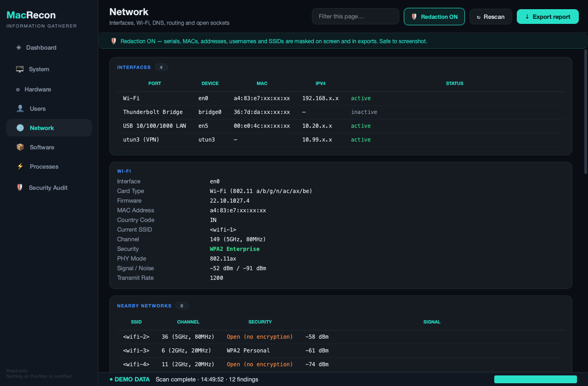Toggle the Redaction ON button
The image size is (588, 386).
point(434,17)
